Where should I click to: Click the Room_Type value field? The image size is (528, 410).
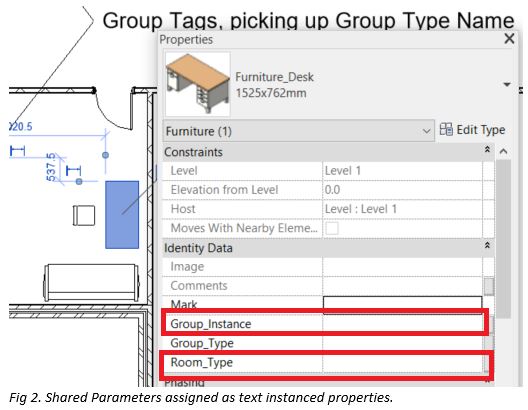coord(403,363)
